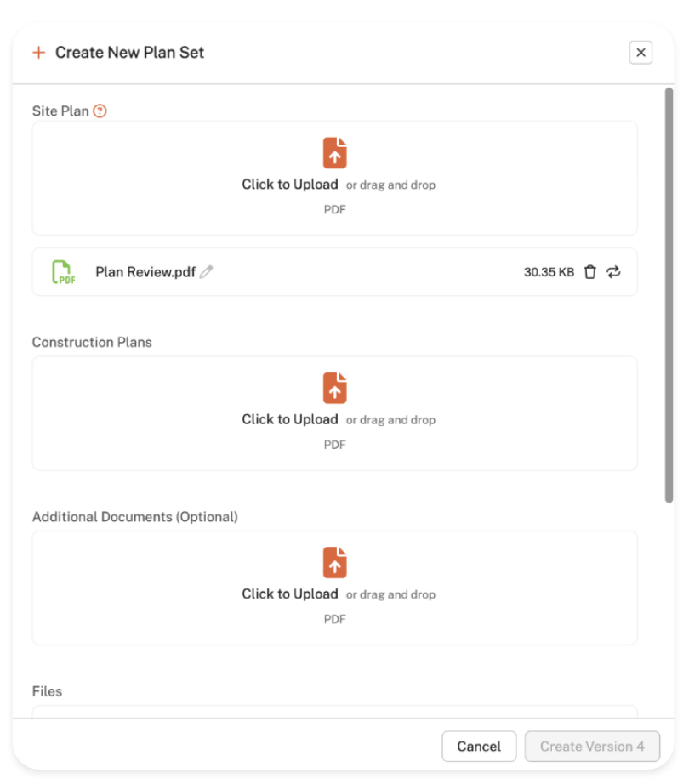Click the Files section heading
689x784 pixels.
click(48, 691)
